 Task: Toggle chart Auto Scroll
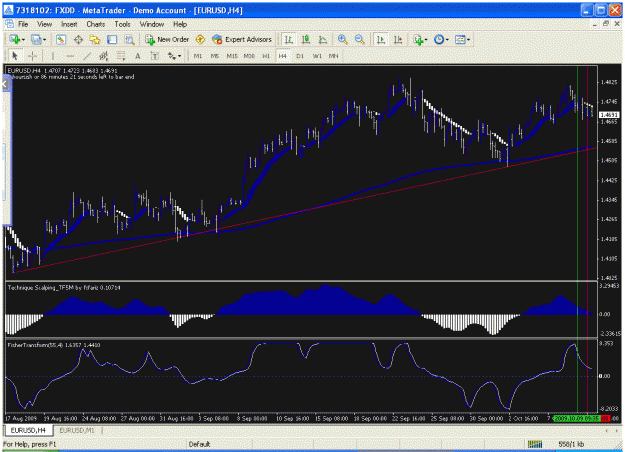pos(381,39)
